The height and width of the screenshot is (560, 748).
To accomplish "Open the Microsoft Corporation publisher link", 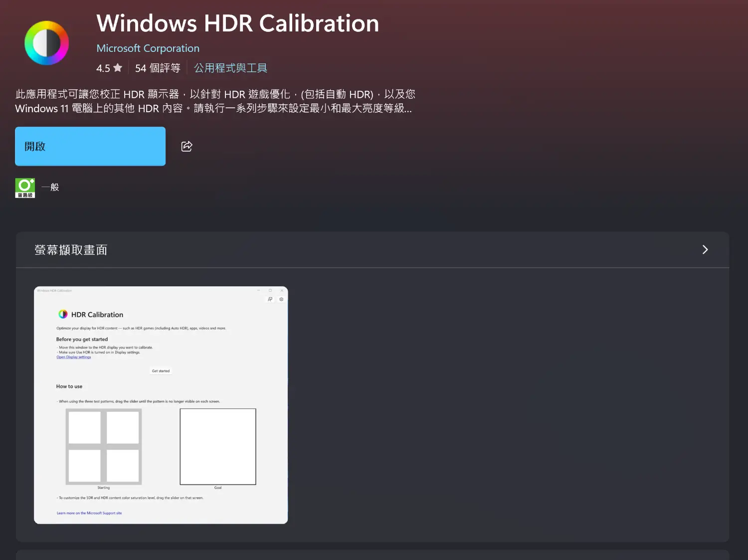I will pyautogui.click(x=148, y=48).
